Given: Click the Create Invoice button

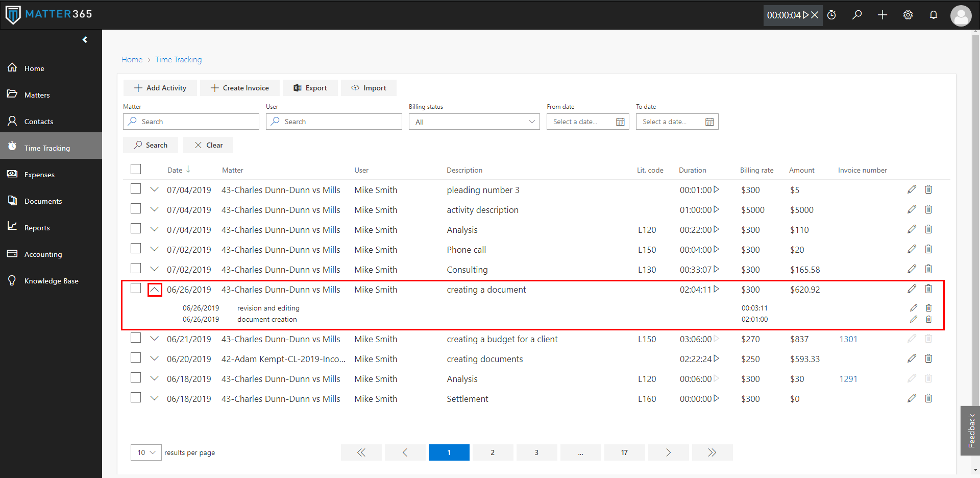Looking at the screenshot, I should coord(239,88).
